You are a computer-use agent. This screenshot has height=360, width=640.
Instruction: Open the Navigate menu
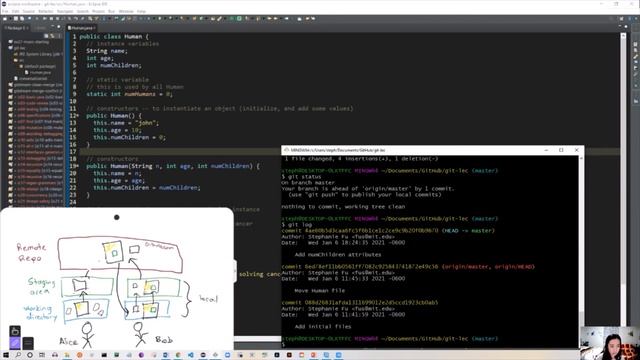65,11
